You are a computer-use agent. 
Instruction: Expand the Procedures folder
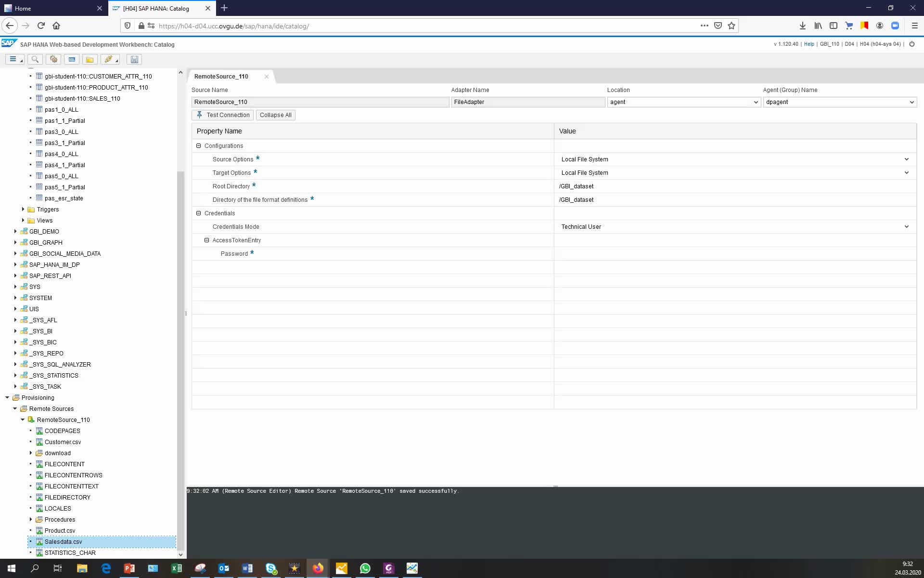click(x=30, y=519)
